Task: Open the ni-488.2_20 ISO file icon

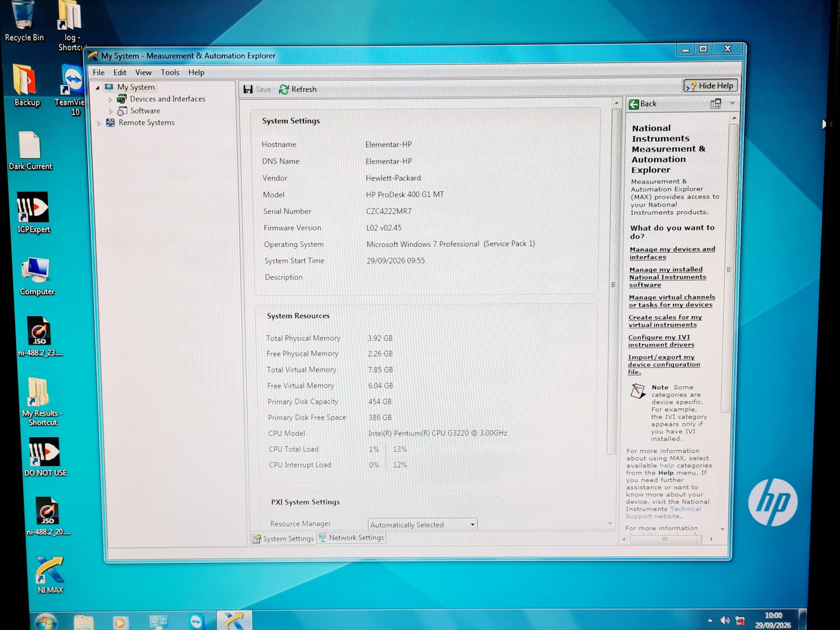Action: coord(48,516)
